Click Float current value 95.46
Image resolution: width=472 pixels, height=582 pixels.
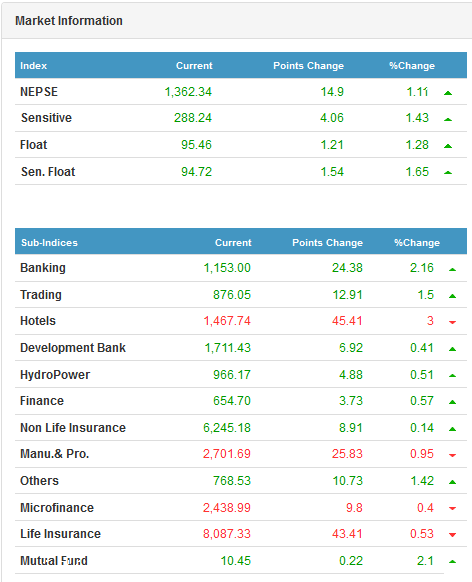click(x=196, y=145)
